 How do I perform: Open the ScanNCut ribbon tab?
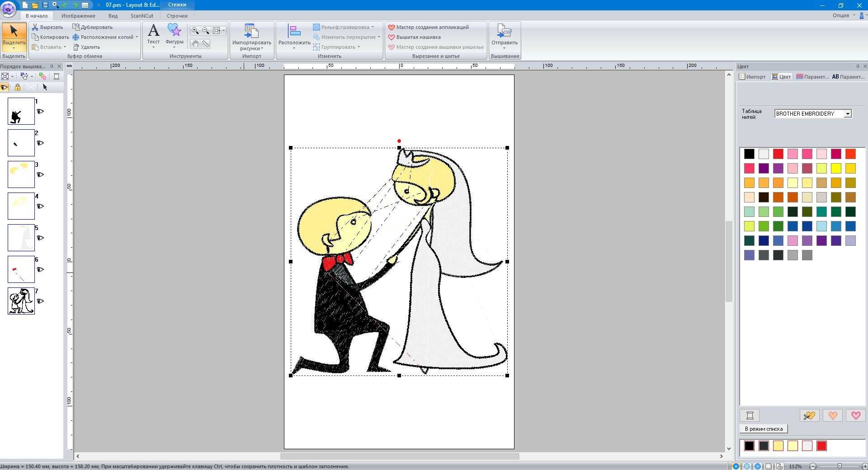(x=142, y=16)
